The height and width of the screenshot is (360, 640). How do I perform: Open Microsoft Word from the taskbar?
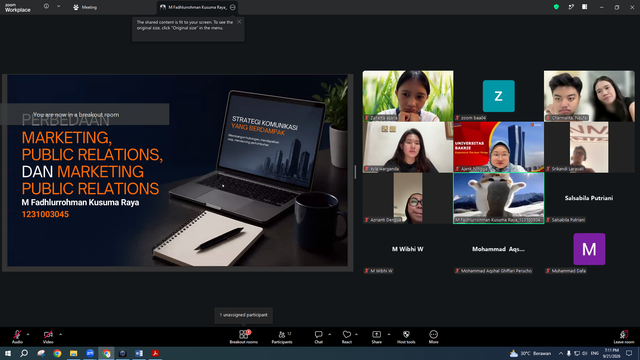[139, 353]
